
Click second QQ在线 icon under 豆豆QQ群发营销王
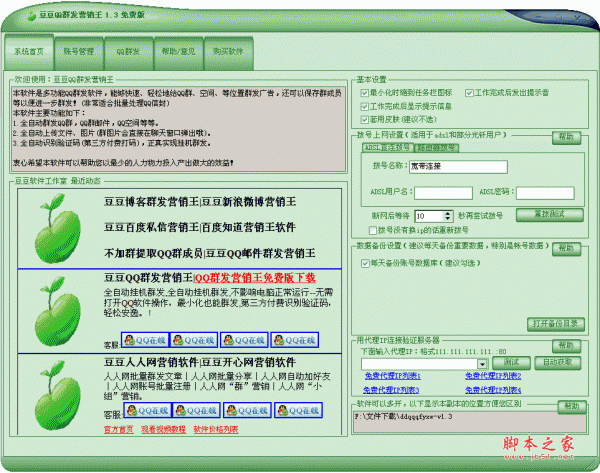(x=194, y=340)
